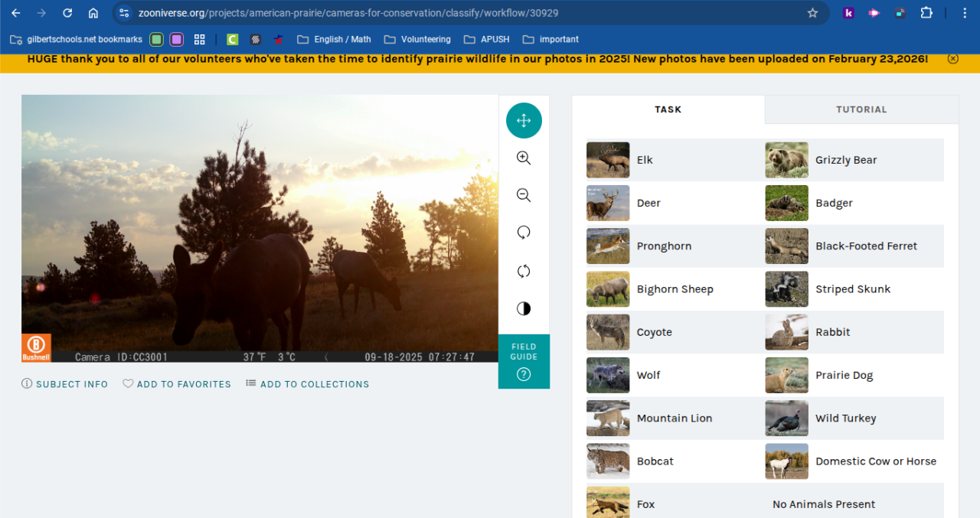Open the four-squares grid bookmark
The height and width of the screenshot is (518, 980).
pos(200,39)
